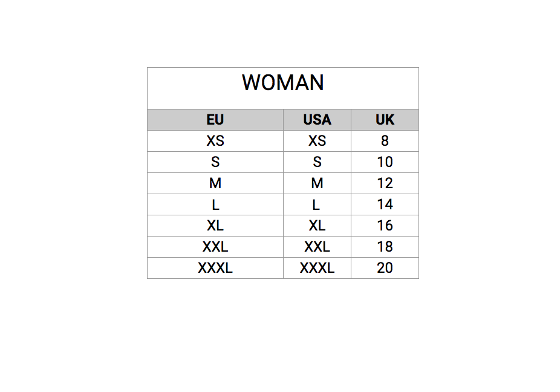Click the EU XS size cell
Image resolution: width=560 pixels, height=392 pixels.
(x=215, y=141)
